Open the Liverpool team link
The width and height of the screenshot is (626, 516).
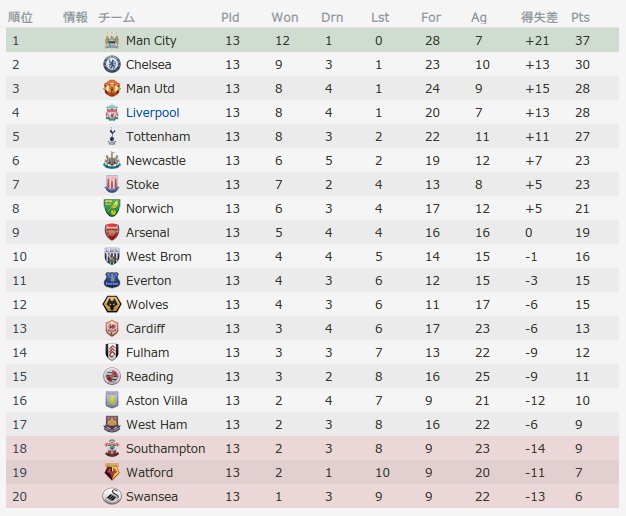coord(153,113)
